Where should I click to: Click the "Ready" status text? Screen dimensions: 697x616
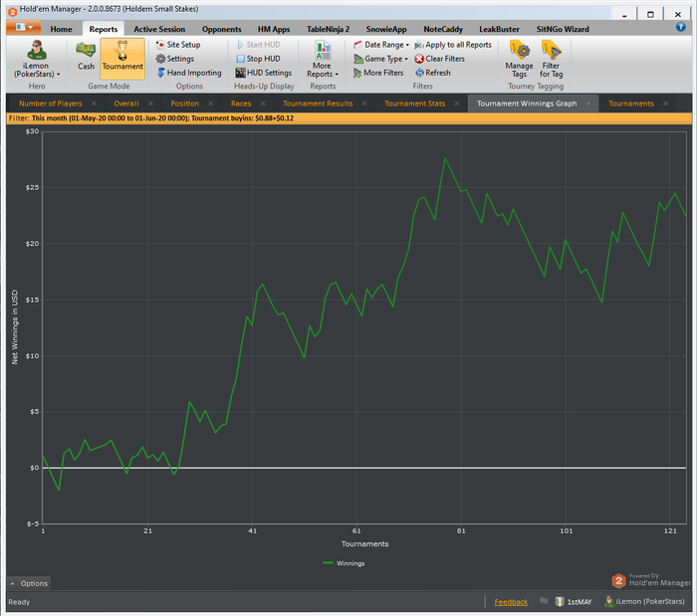coord(19,602)
